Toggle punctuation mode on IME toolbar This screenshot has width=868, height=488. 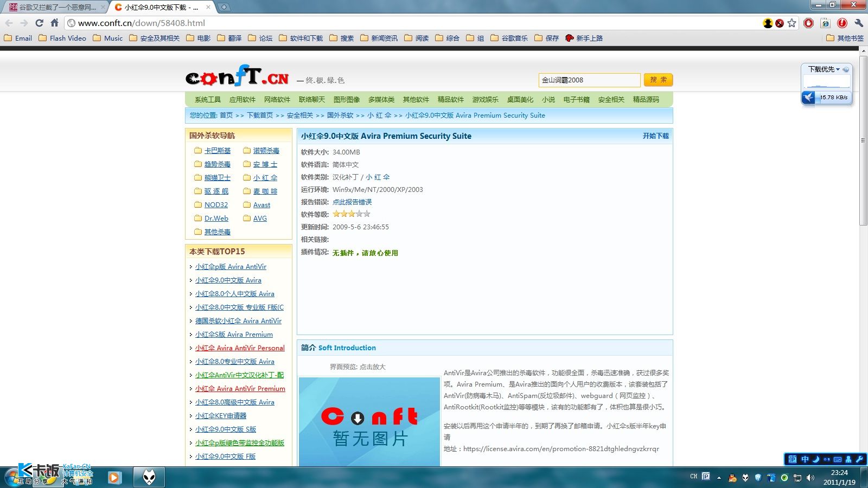827,459
